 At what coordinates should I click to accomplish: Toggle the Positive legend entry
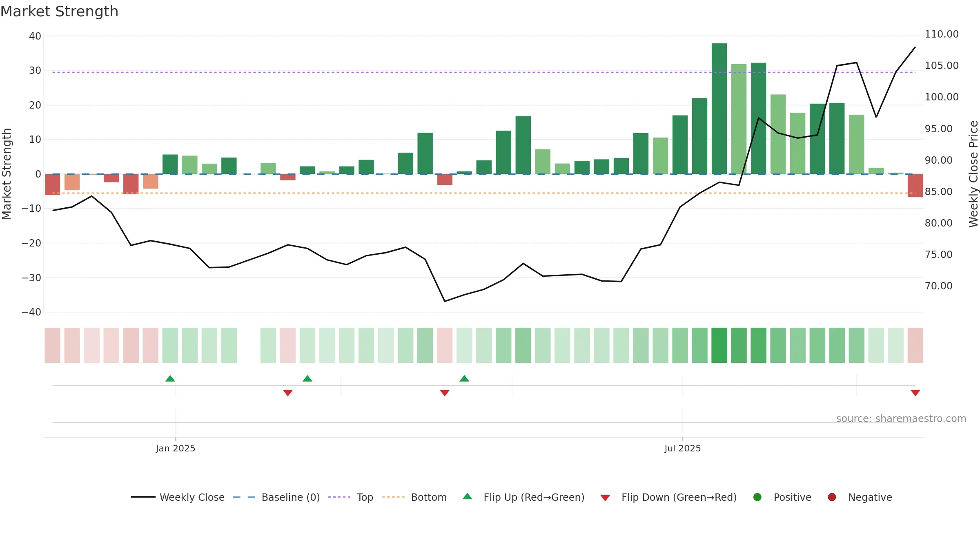pyautogui.click(x=782, y=497)
